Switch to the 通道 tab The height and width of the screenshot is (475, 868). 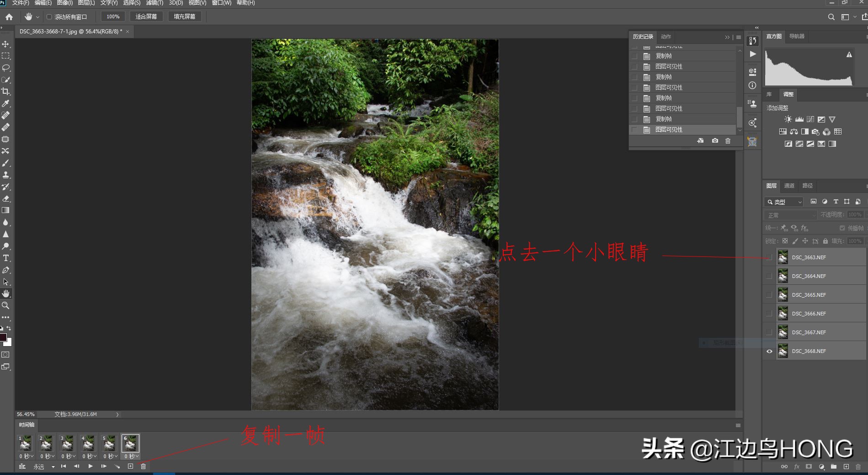789,186
